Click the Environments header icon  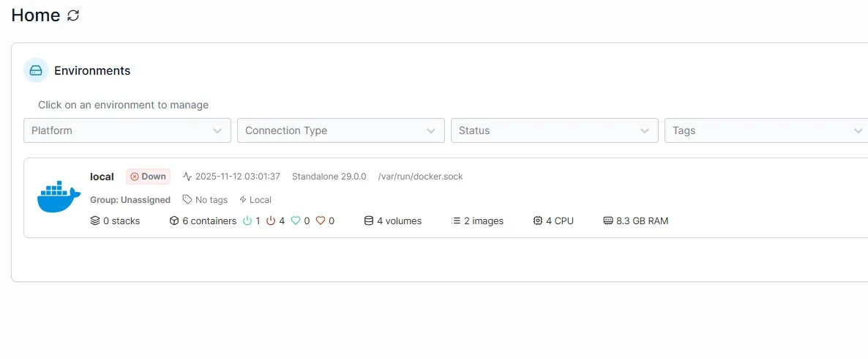(36, 70)
